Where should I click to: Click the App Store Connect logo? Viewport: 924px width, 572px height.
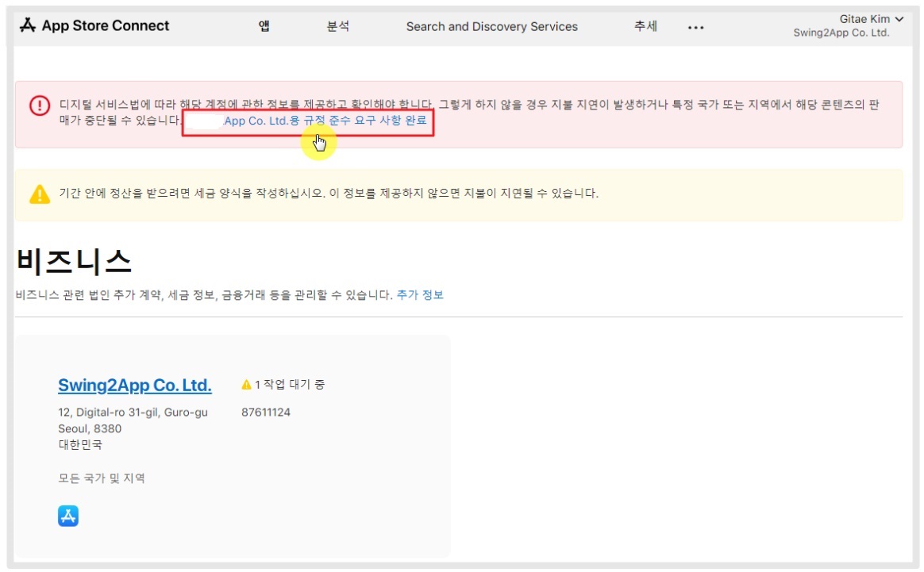click(94, 25)
